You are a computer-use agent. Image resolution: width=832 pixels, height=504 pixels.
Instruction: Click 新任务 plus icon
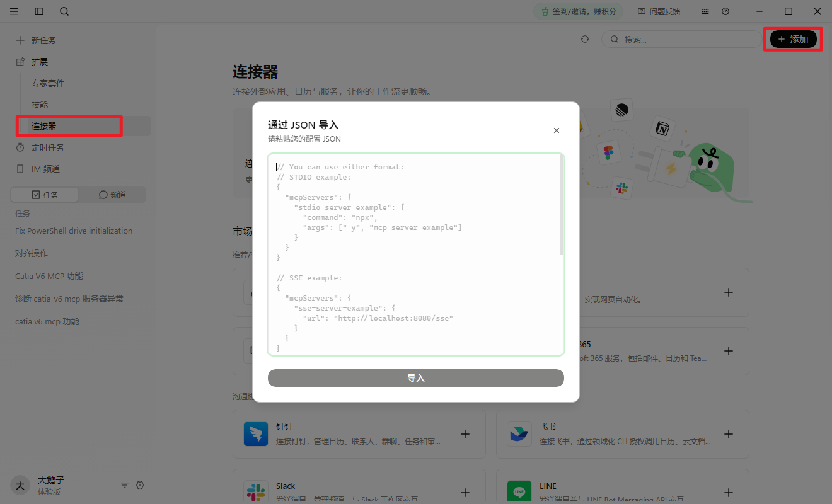[20, 40]
